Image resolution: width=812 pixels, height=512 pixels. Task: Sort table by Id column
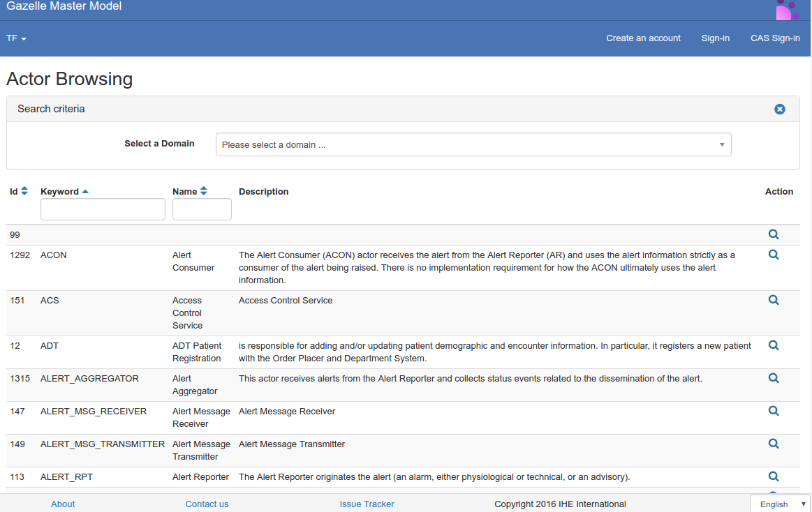tap(24, 191)
